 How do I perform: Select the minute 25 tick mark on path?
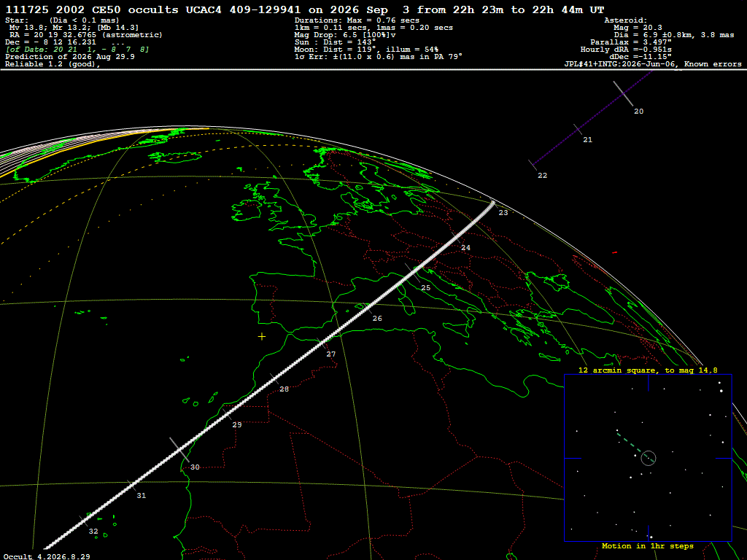click(413, 273)
